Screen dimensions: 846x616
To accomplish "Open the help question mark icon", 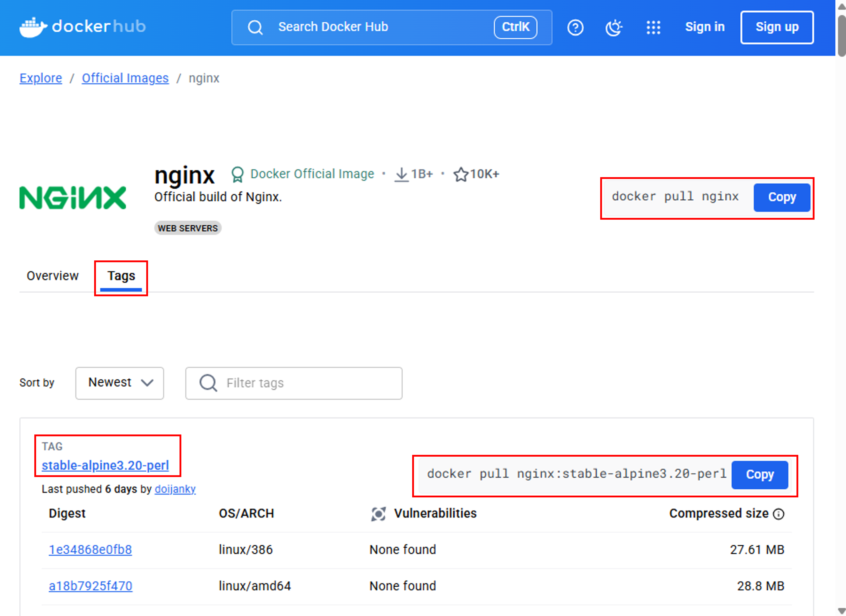I will coord(575,27).
